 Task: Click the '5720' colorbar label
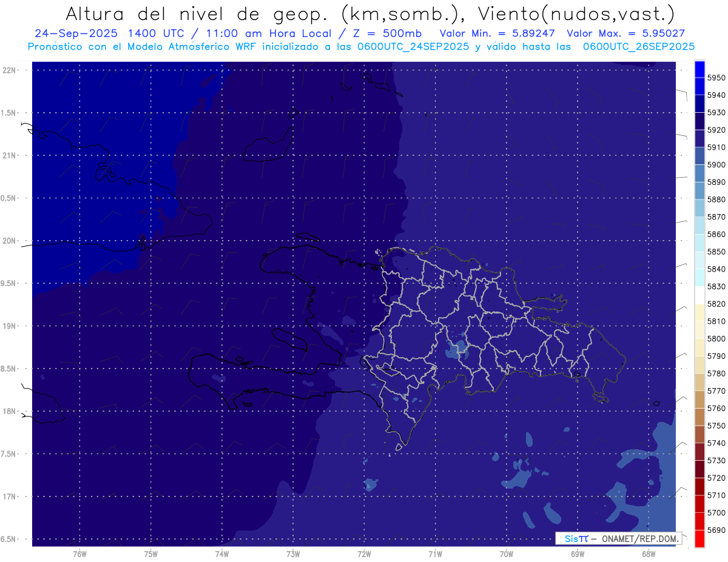[716, 478]
